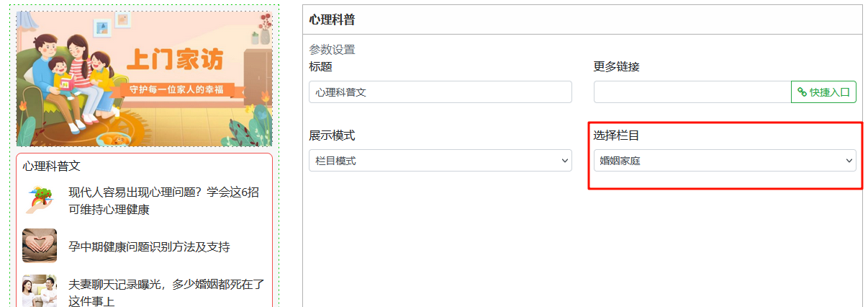This screenshot has height=307, width=868.
Task: Click the 选择栏目 dropdown arrow chevron
Action: [849, 161]
